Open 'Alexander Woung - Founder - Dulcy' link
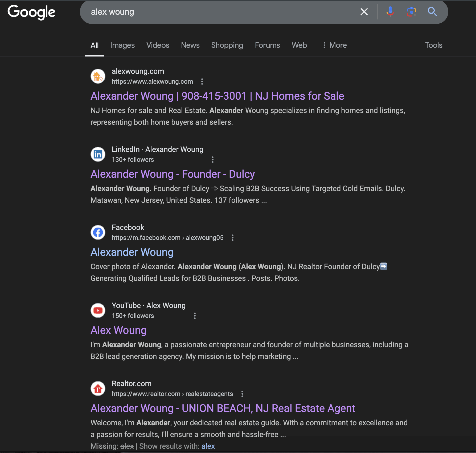The height and width of the screenshot is (453, 476). click(x=173, y=174)
